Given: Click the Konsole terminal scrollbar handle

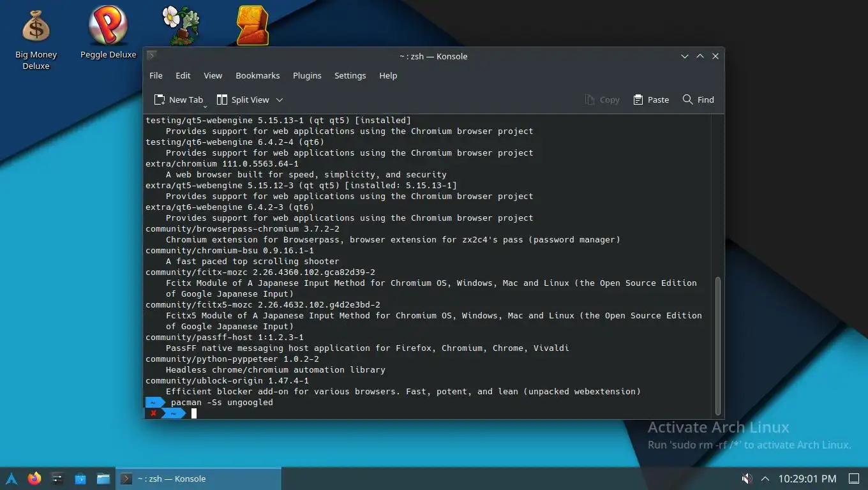Looking at the screenshot, I should tap(717, 345).
